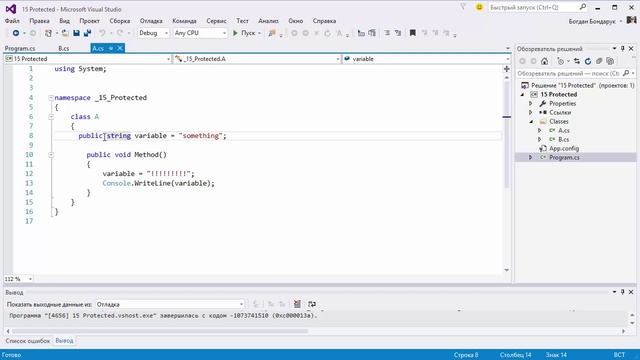Switch to Program.cs editor tab
Viewport: 640px width, 360px height.
pos(20,48)
